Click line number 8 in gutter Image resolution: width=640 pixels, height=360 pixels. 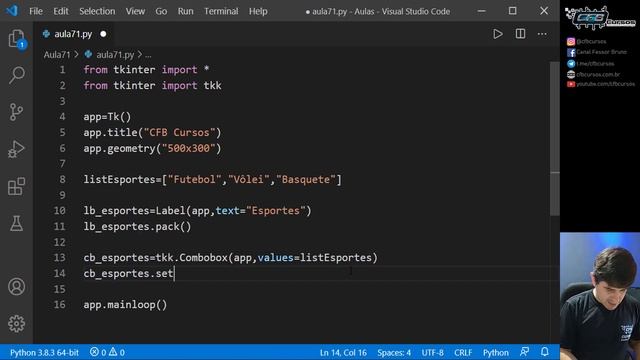62,180
